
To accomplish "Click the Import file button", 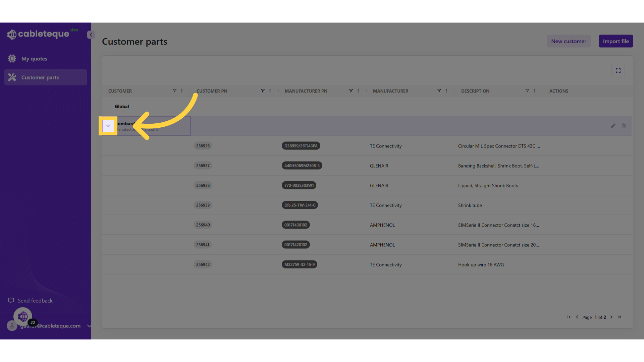I will [x=616, y=41].
